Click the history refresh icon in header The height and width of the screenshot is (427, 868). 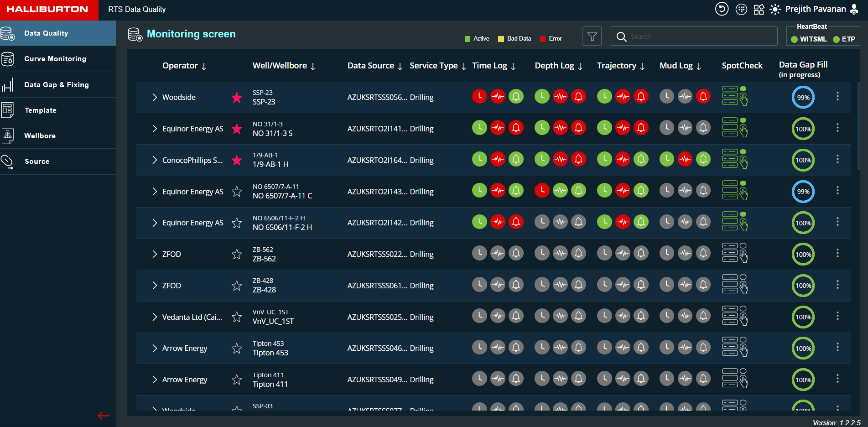[x=722, y=9]
